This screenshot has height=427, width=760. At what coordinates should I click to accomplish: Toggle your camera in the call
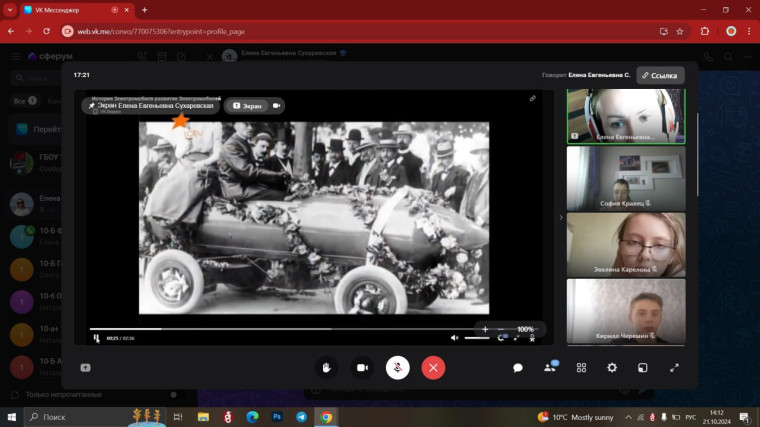pyautogui.click(x=362, y=368)
